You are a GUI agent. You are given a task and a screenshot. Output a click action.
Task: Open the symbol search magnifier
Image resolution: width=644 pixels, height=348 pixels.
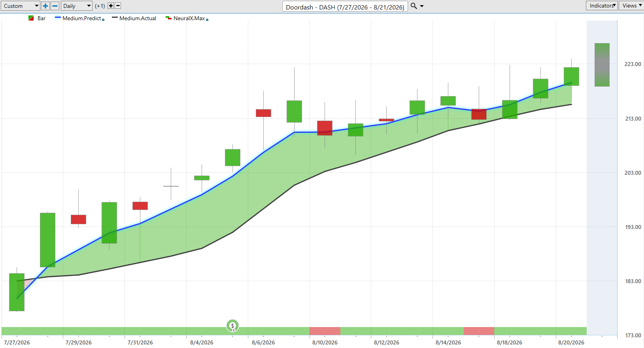[414, 6]
